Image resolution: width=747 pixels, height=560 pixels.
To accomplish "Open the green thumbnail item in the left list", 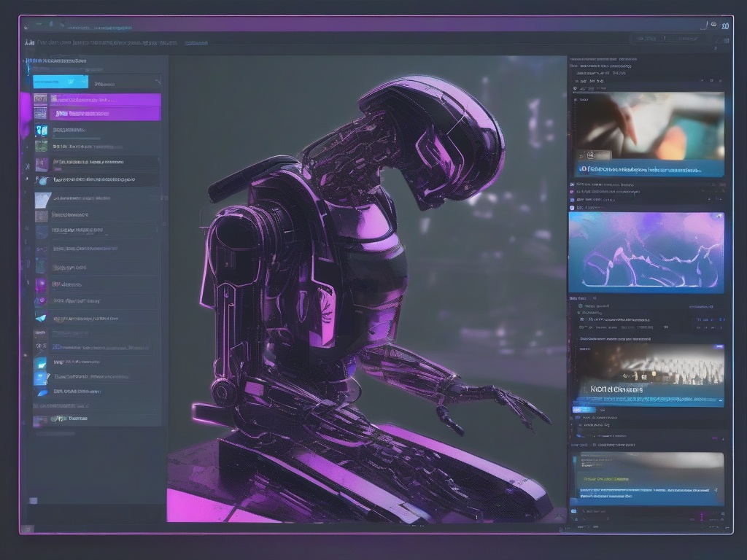I will click(x=42, y=146).
